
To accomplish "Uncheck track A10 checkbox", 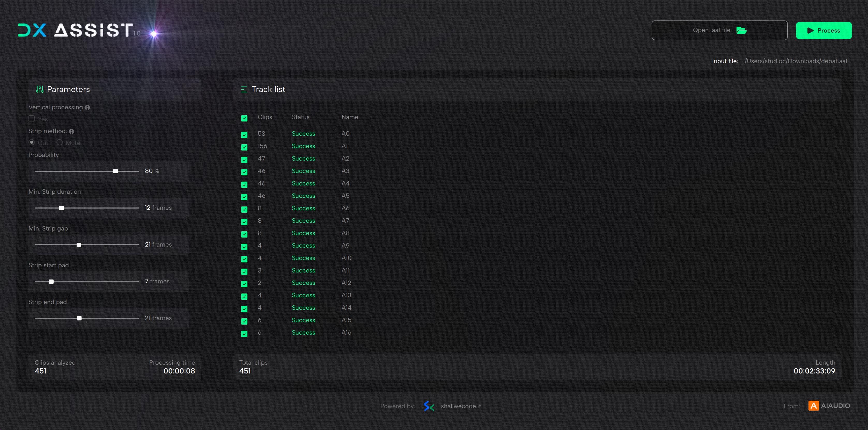I will click(244, 259).
